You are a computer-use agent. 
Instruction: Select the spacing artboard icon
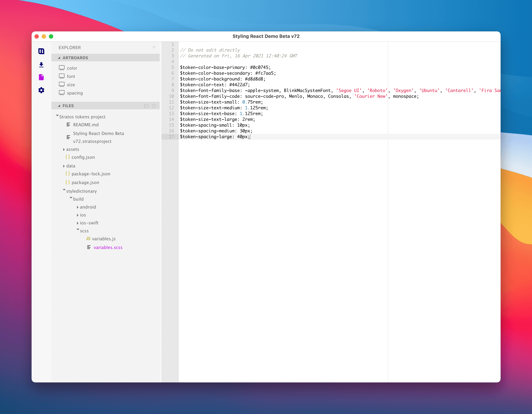tap(62, 93)
